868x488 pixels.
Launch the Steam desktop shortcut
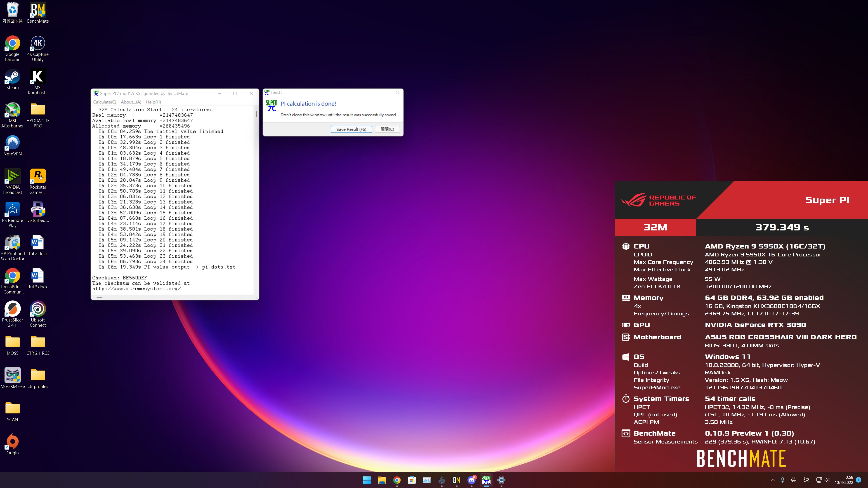pos(12,80)
